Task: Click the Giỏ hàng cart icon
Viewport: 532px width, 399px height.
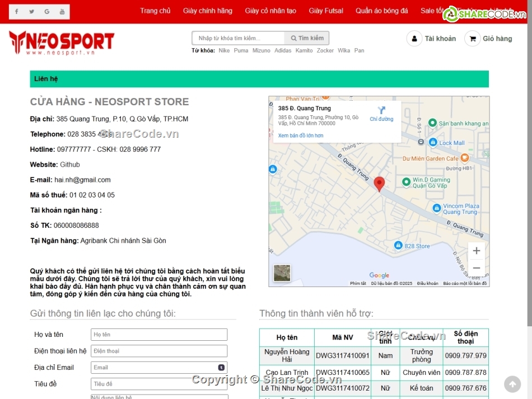Action: [472, 39]
